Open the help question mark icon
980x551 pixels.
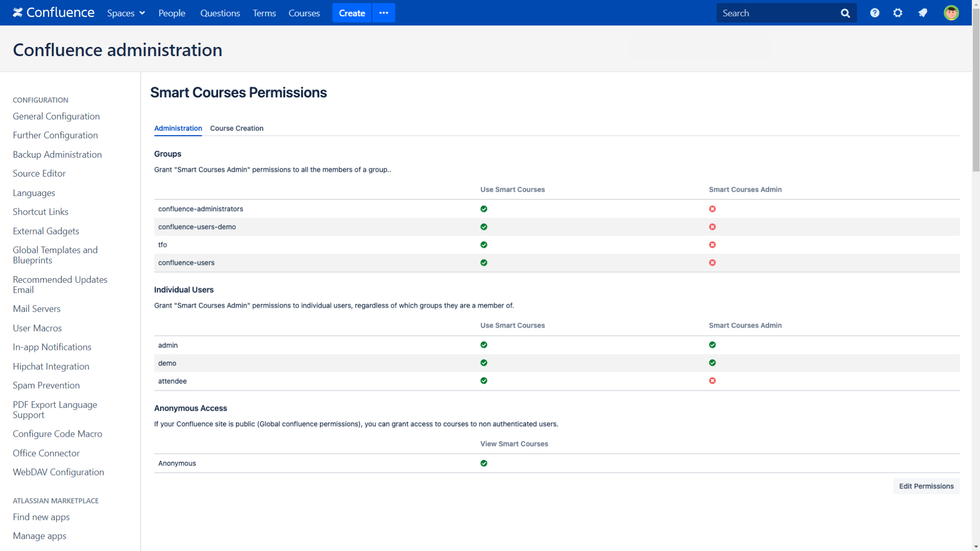click(875, 13)
